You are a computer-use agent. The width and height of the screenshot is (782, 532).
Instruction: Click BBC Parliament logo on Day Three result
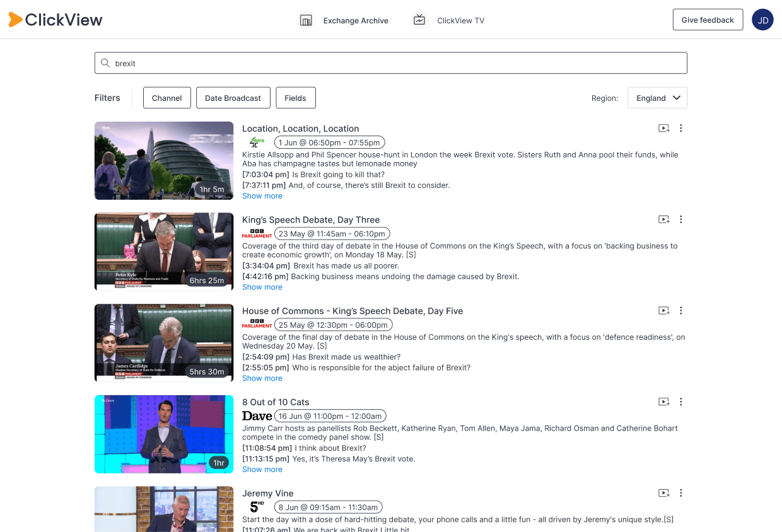coord(257,234)
